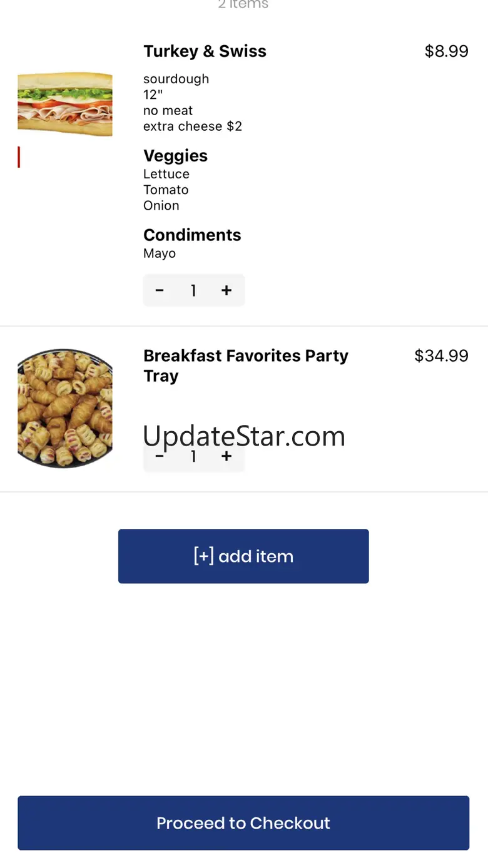
Task: Increase Turkey & Swiss quantity with plus
Action: 226,290
